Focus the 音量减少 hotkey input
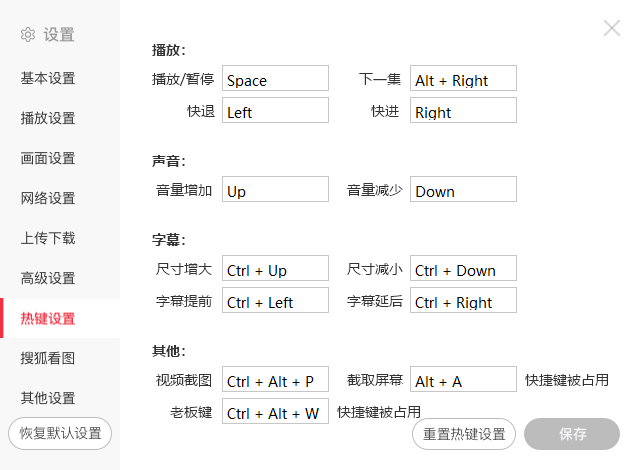Image resolution: width=640 pixels, height=470 pixels. click(x=463, y=190)
